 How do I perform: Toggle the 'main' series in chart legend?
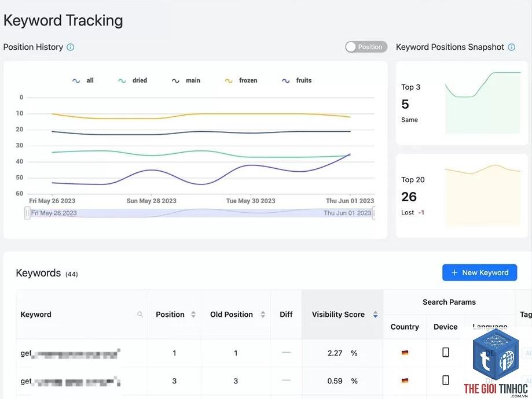click(x=186, y=80)
